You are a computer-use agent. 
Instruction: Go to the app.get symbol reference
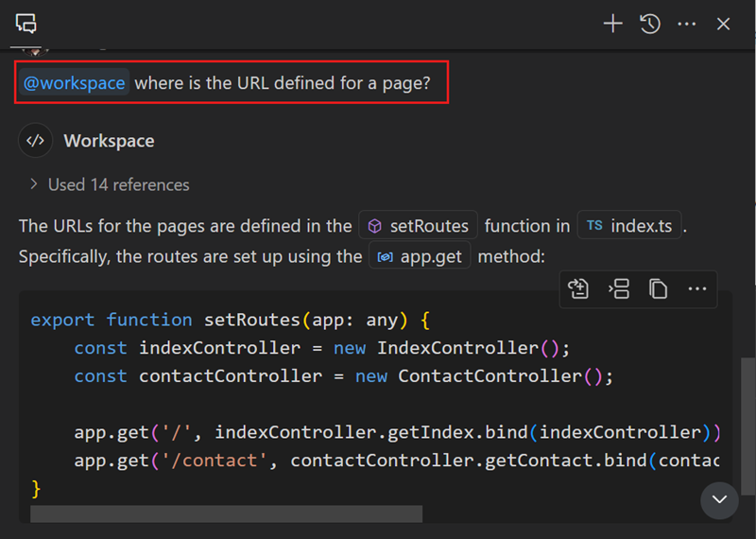[420, 256]
